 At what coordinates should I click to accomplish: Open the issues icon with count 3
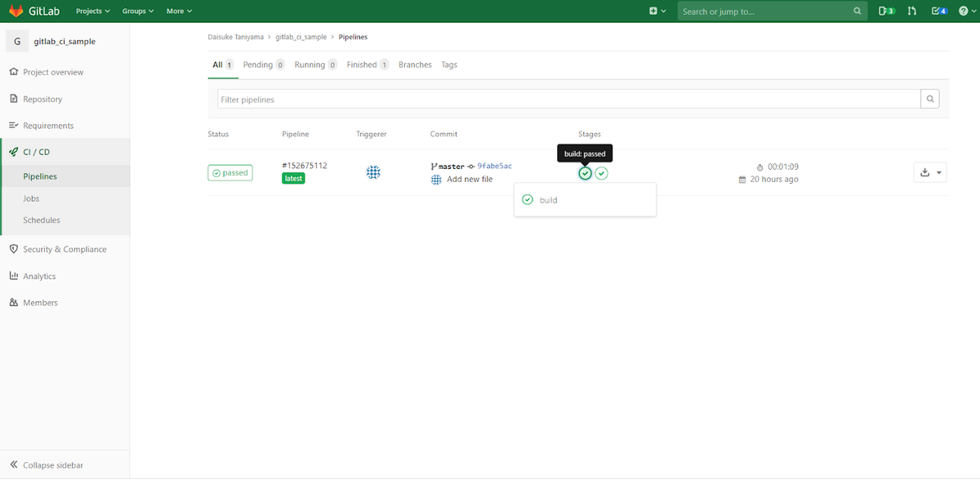(x=886, y=11)
